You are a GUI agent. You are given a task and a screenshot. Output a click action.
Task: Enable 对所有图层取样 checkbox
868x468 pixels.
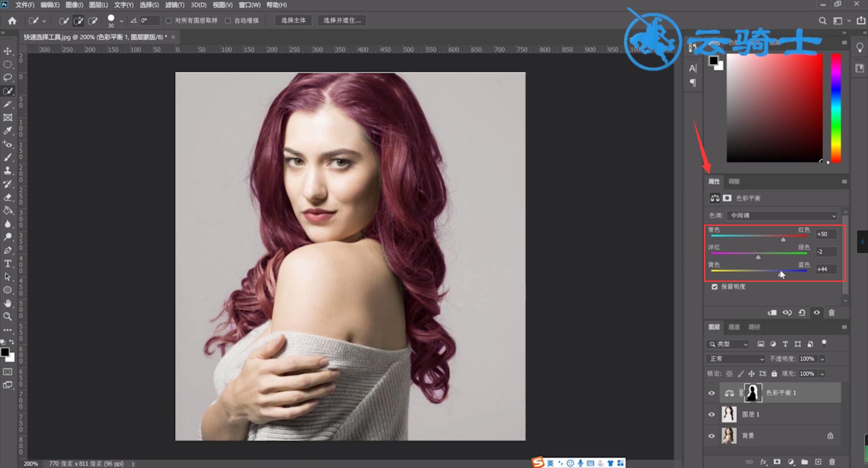pos(169,20)
